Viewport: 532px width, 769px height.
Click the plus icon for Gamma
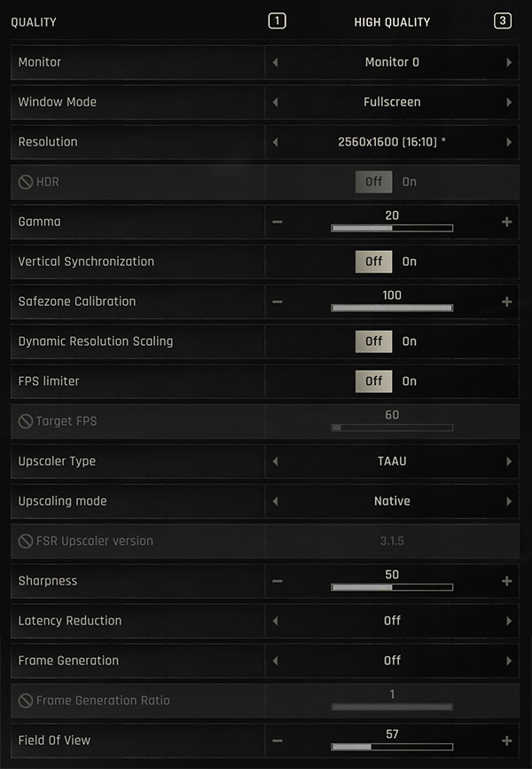pyautogui.click(x=507, y=222)
